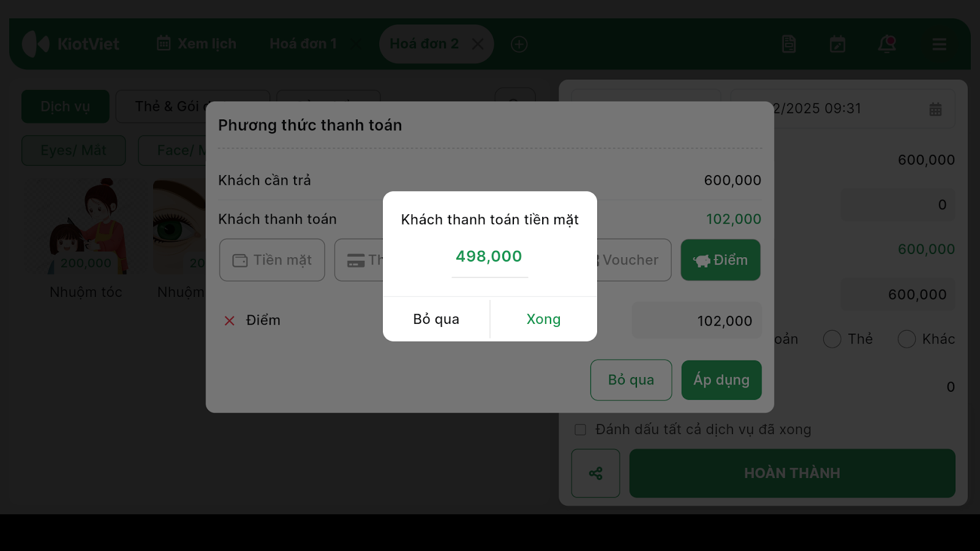Open the invoice document icon
The height and width of the screenshot is (551, 980).
[x=789, y=44]
